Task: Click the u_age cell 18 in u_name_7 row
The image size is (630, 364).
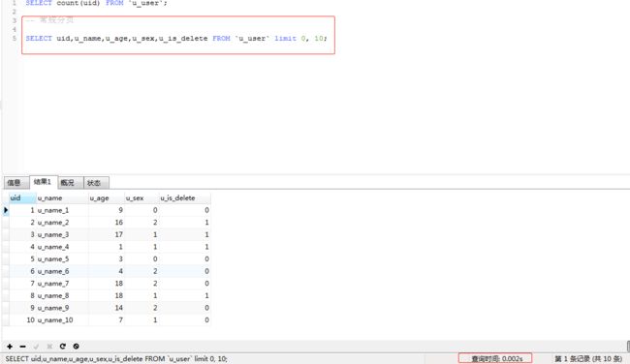Action: coord(106,284)
